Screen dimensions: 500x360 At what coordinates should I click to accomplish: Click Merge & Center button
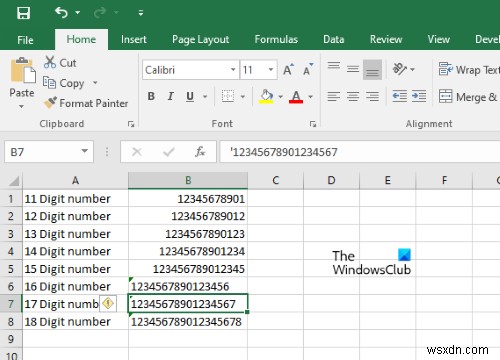click(468, 97)
